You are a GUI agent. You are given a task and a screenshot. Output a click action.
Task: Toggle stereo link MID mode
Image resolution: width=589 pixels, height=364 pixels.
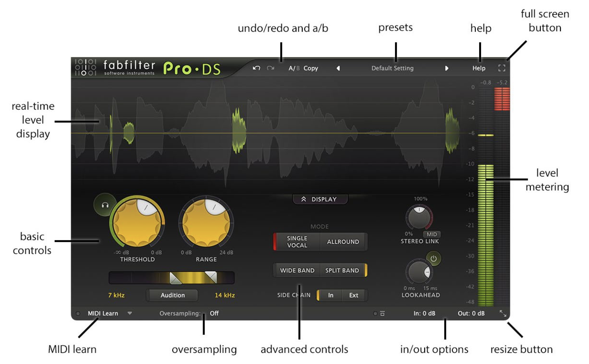coord(432,234)
